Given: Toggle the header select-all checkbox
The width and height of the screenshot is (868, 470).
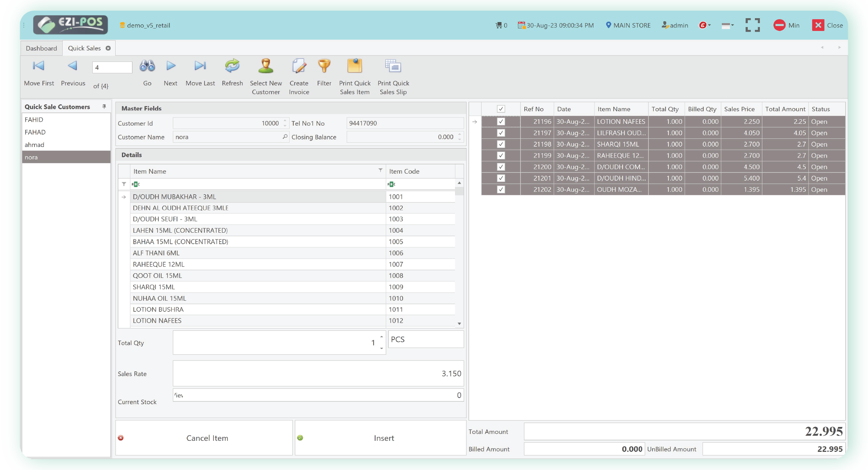Looking at the screenshot, I should click(501, 109).
